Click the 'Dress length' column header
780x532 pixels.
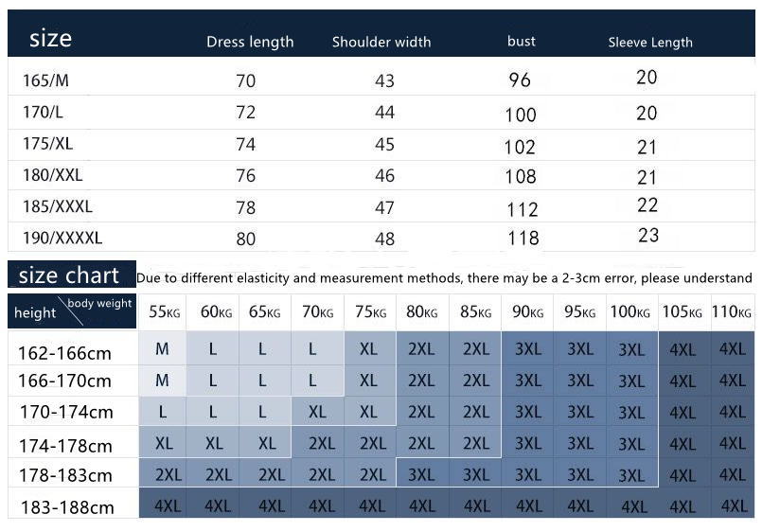pos(250,42)
